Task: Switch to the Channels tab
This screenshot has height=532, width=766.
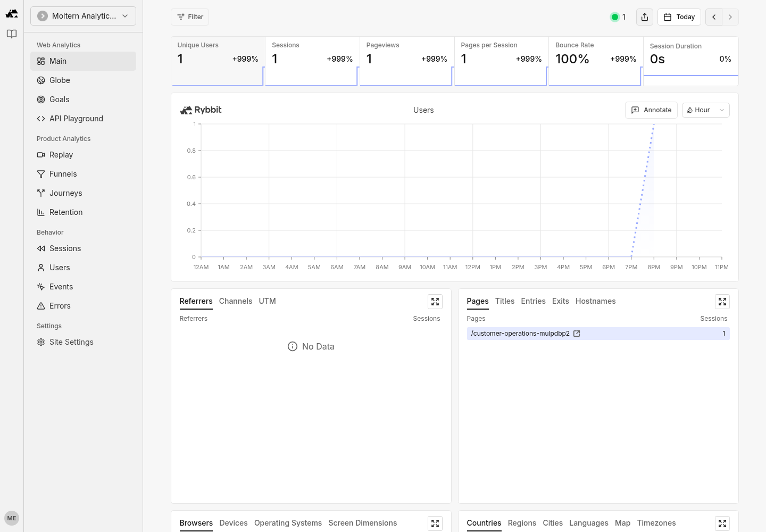Action: (236, 301)
